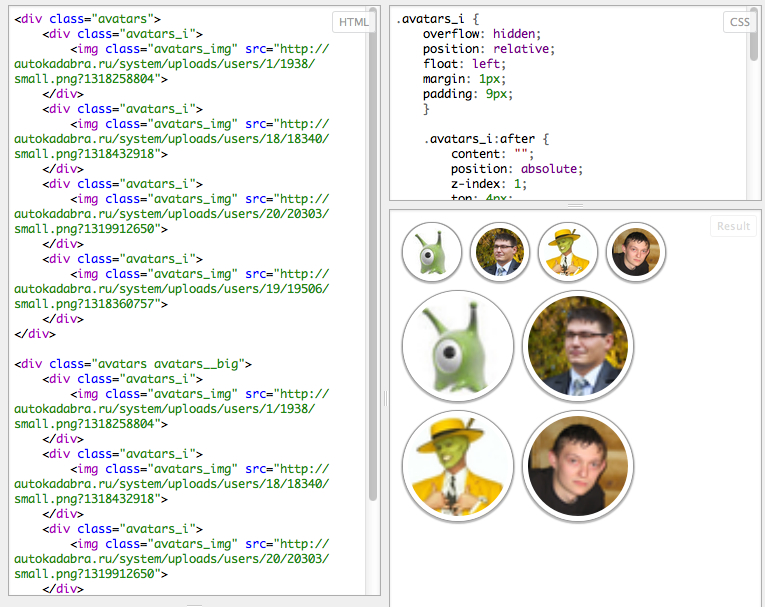Click the big green alien avatar

coord(458,346)
